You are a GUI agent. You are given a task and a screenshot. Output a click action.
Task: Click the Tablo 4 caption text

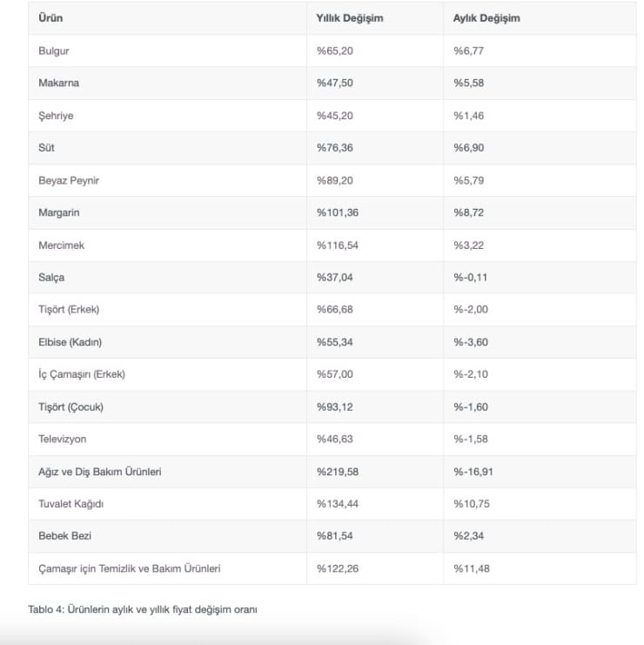coord(143,609)
